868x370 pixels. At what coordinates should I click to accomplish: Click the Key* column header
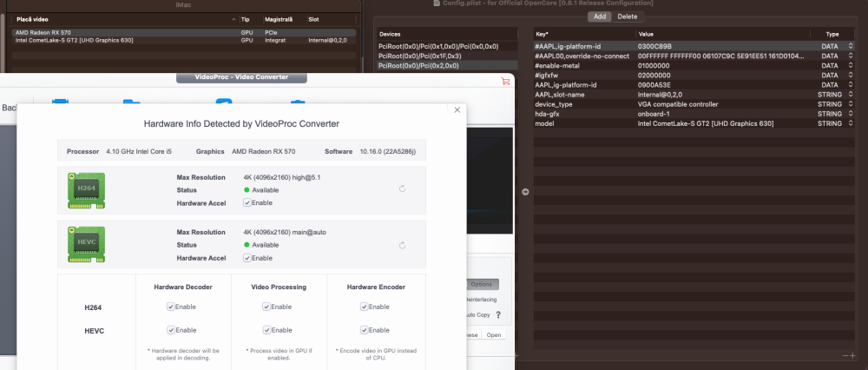542,35
